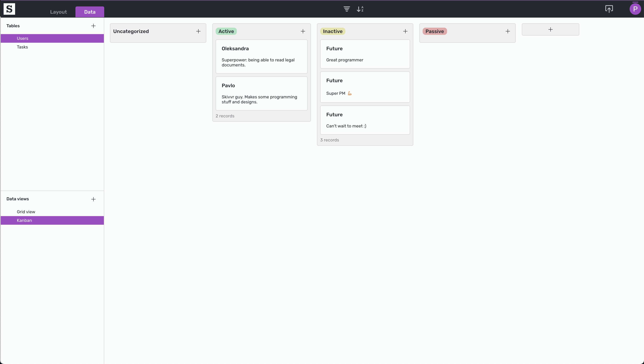Open the filter icon in top bar

(346, 9)
